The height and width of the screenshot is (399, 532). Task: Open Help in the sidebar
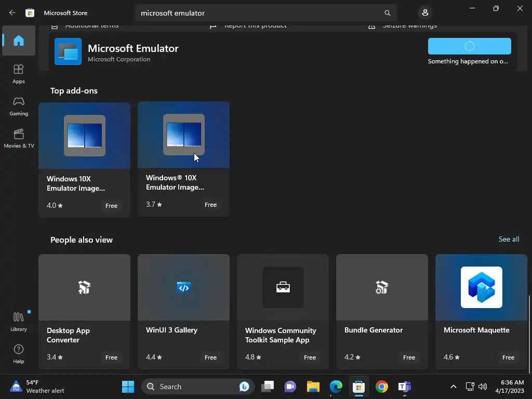(19, 354)
